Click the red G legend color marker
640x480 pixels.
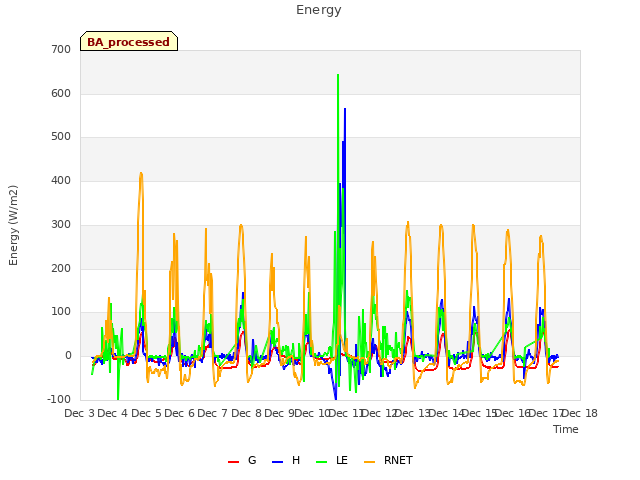click(233, 462)
